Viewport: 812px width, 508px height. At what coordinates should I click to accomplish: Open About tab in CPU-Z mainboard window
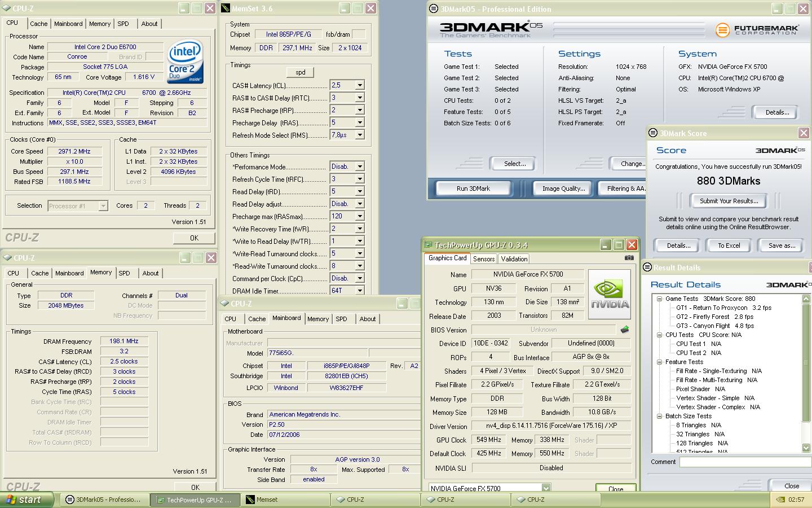368,319
